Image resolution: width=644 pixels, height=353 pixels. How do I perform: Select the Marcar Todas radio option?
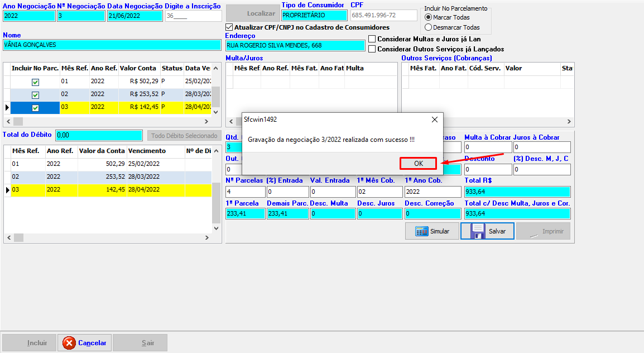[x=429, y=17]
